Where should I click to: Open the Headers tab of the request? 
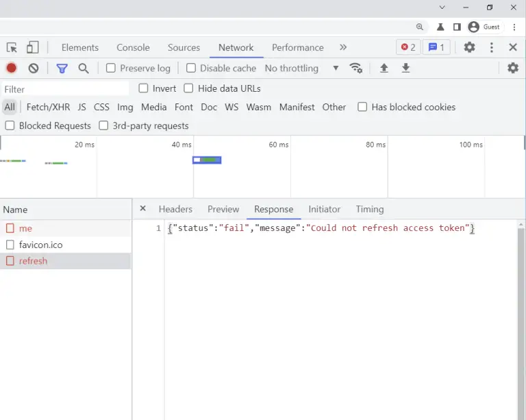click(175, 209)
